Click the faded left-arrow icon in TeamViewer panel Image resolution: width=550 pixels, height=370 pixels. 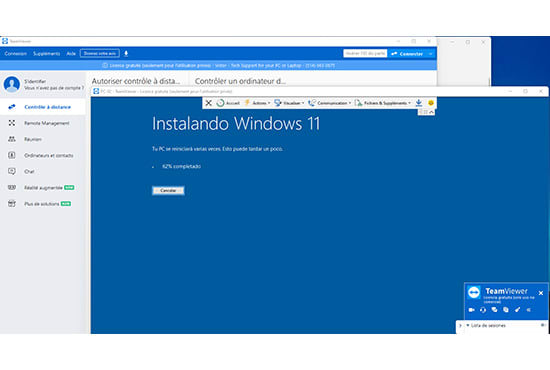529,310
